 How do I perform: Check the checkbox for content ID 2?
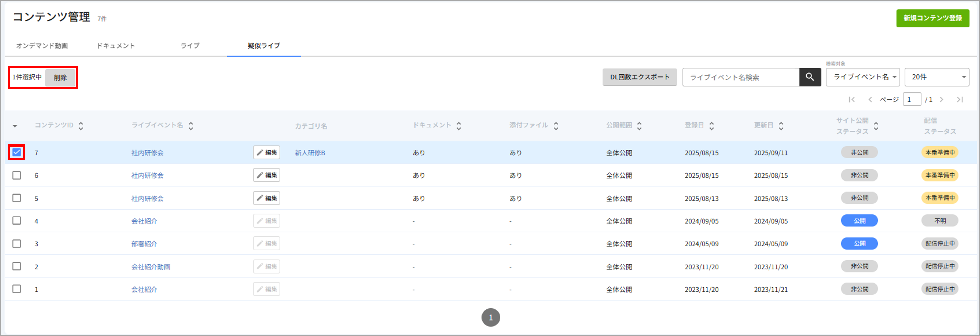(16, 266)
